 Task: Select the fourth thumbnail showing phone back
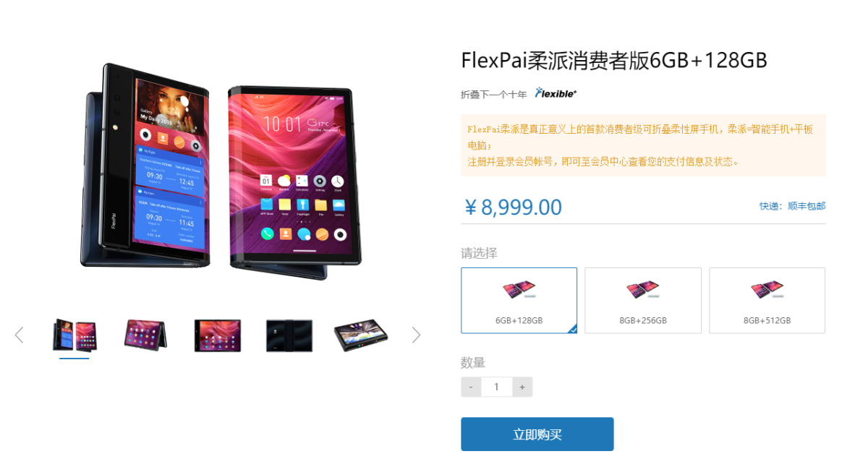pos(289,335)
